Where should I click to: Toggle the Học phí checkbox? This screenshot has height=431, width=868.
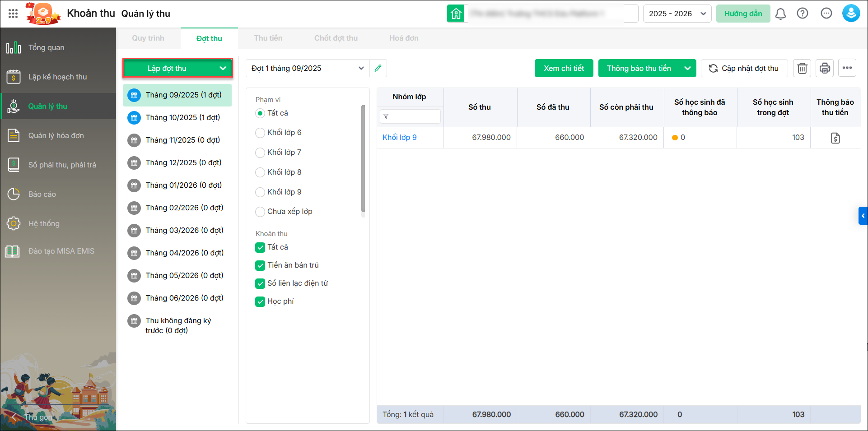[260, 301]
